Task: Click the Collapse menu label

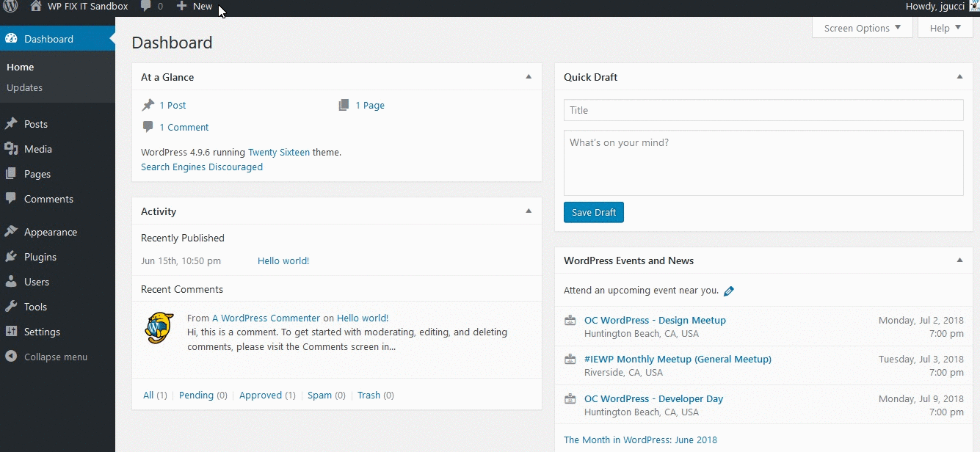Action: 56,357
